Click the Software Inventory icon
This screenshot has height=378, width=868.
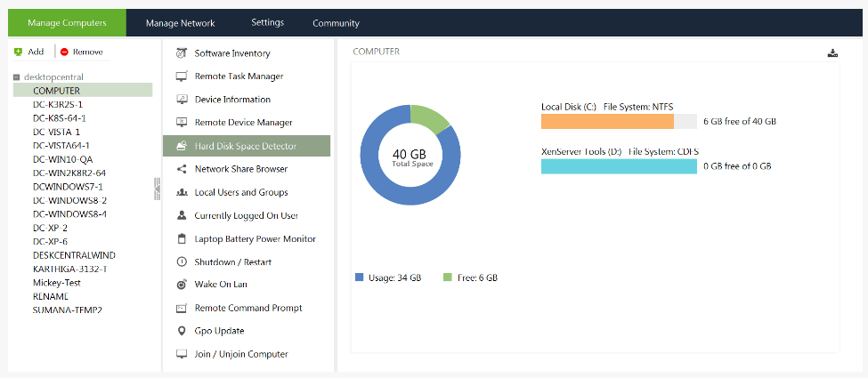click(x=181, y=53)
